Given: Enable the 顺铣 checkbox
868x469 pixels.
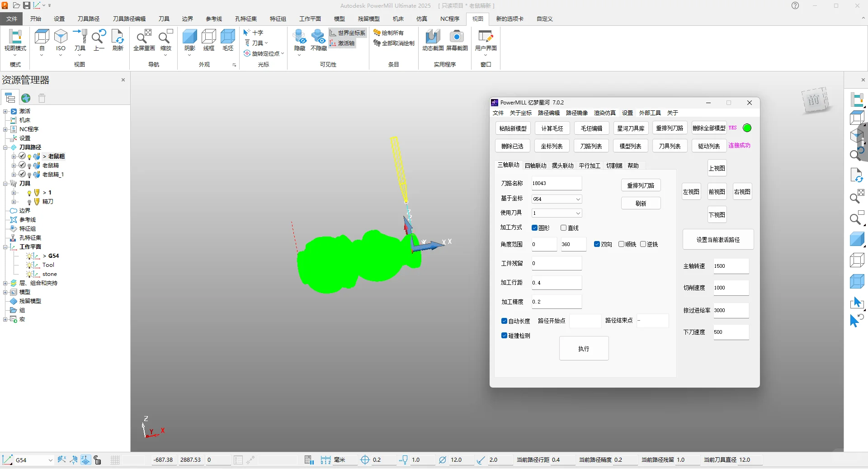Looking at the screenshot, I should click(621, 244).
